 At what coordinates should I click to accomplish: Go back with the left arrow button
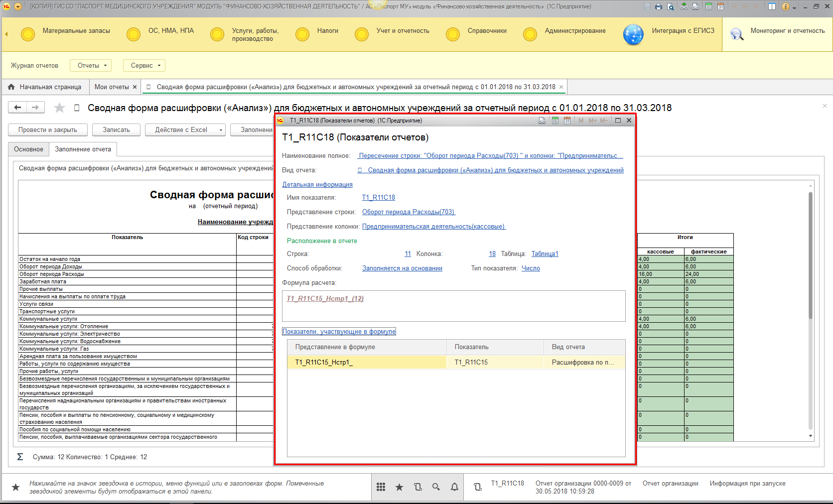17,108
